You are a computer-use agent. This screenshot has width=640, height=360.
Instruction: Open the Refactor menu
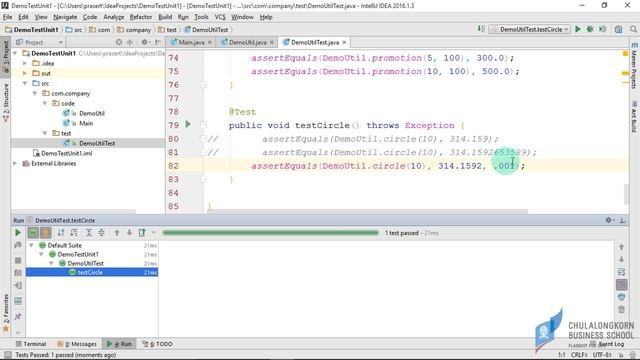coord(141,17)
